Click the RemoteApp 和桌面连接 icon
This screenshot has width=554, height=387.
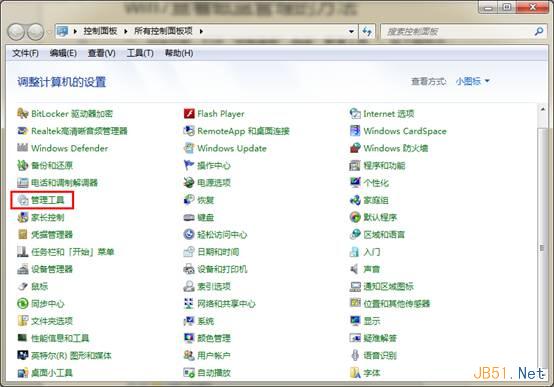[x=189, y=131]
